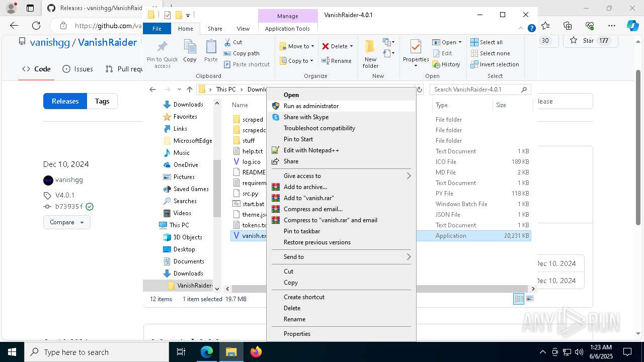Image resolution: width=644 pixels, height=362 pixels.
Task: Choose Run as administrator
Action: (341, 106)
